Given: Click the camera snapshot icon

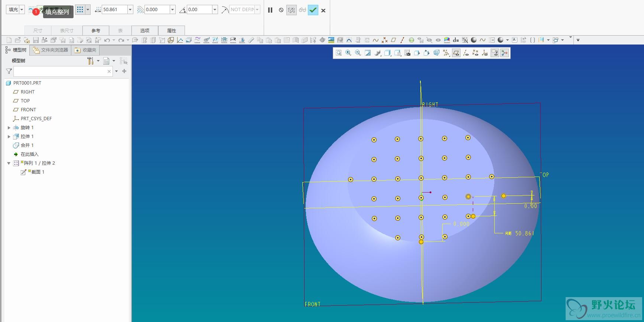Looking at the screenshot, I should click(x=407, y=53).
